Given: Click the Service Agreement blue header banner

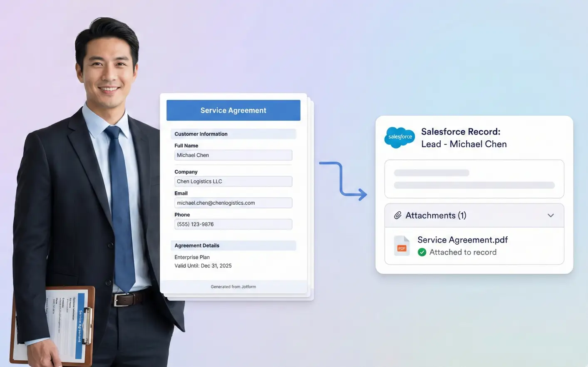Looking at the screenshot, I should click(233, 110).
